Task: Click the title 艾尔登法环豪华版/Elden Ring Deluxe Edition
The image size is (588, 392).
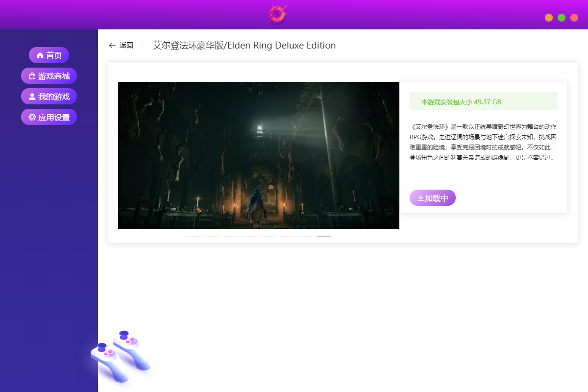Action: coord(245,45)
